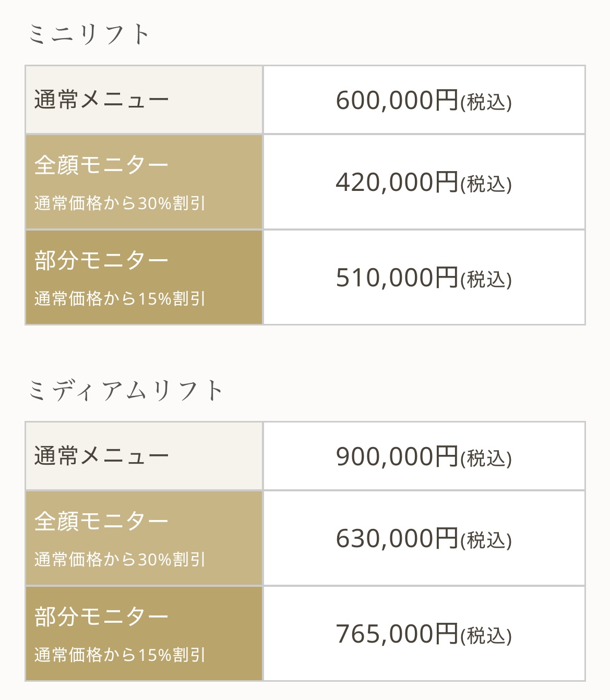
Task: Click 15%割引 note in ミニリフト table
Action: (120, 298)
